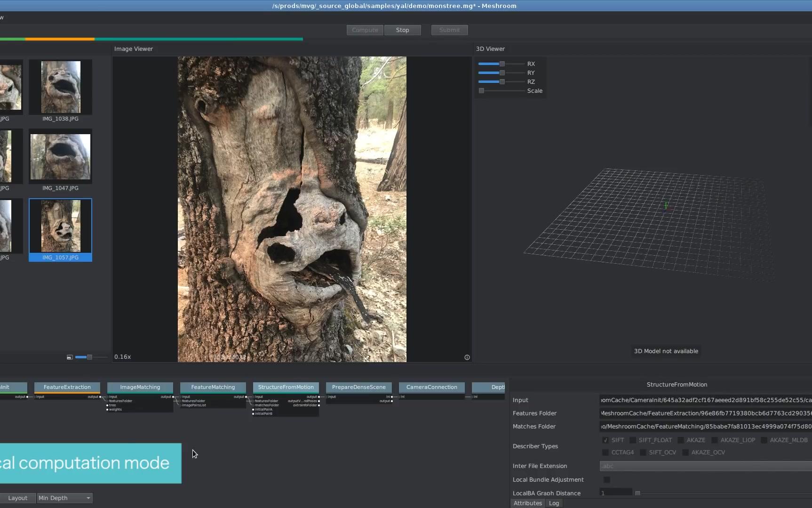Screen dimensions: 812x508
Task: Click the Layout button
Action: 18,498
